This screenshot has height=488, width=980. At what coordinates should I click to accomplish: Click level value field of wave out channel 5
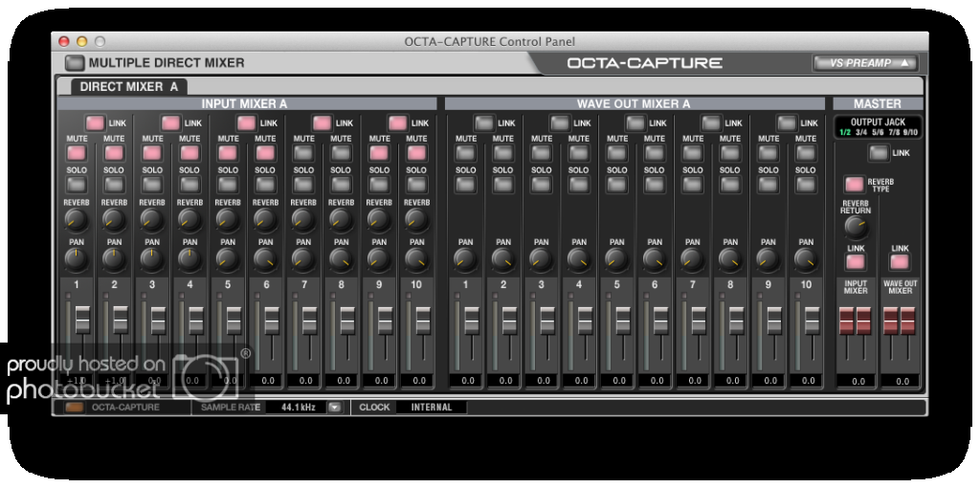[x=619, y=381]
